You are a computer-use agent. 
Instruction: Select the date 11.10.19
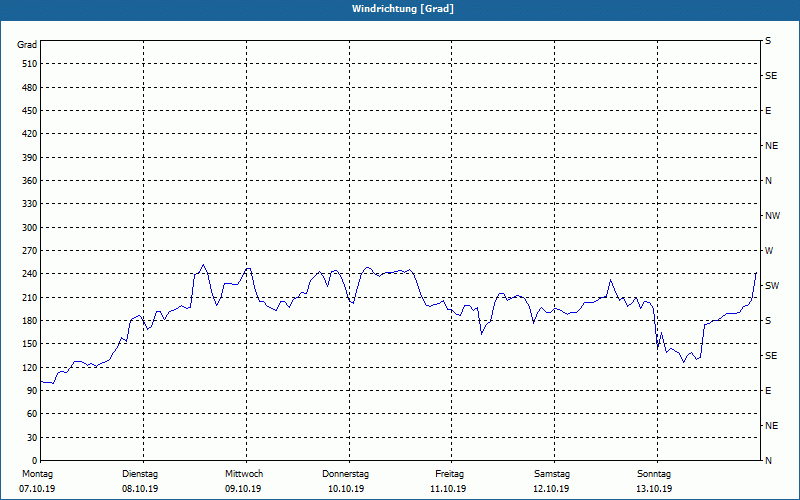point(448,489)
